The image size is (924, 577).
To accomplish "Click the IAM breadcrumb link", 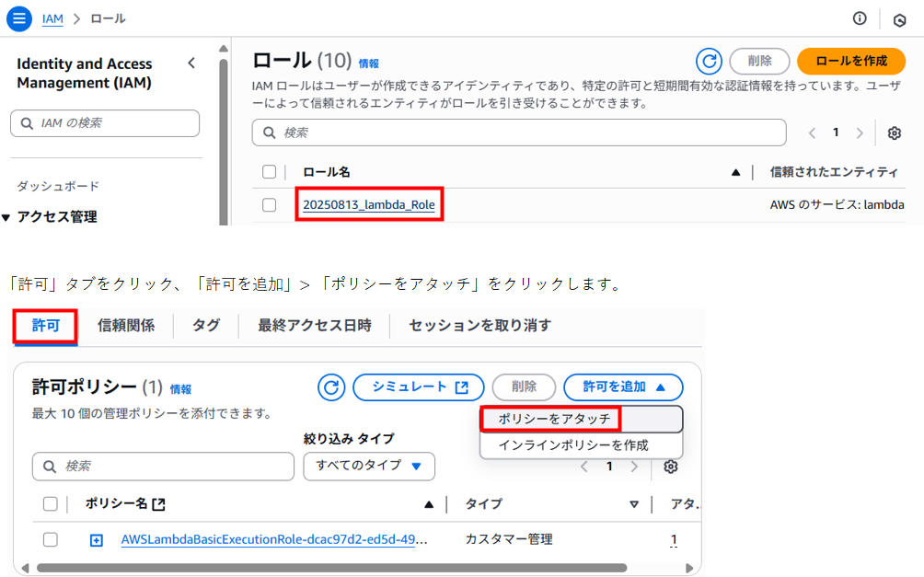I will [52, 18].
